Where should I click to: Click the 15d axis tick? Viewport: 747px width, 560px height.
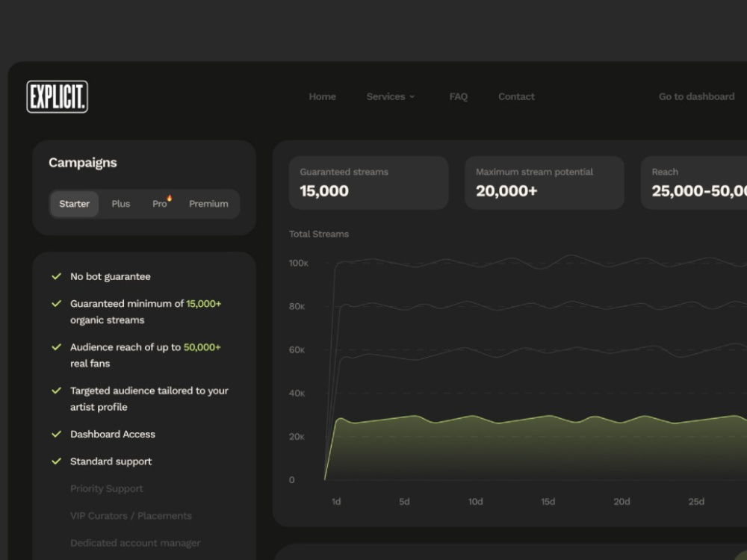pyautogui.click(x=548, y=502)
